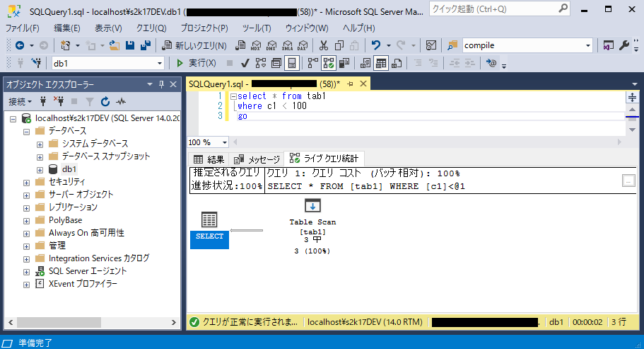
Task: Pin the SQLQuery1.sql tab
Action: [350, 84]
